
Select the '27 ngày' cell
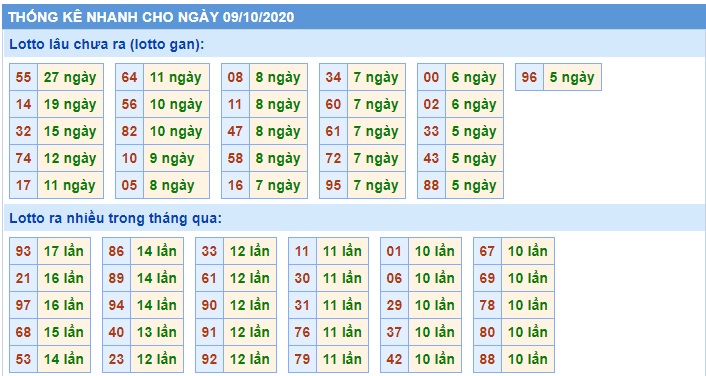click(70, 77)
